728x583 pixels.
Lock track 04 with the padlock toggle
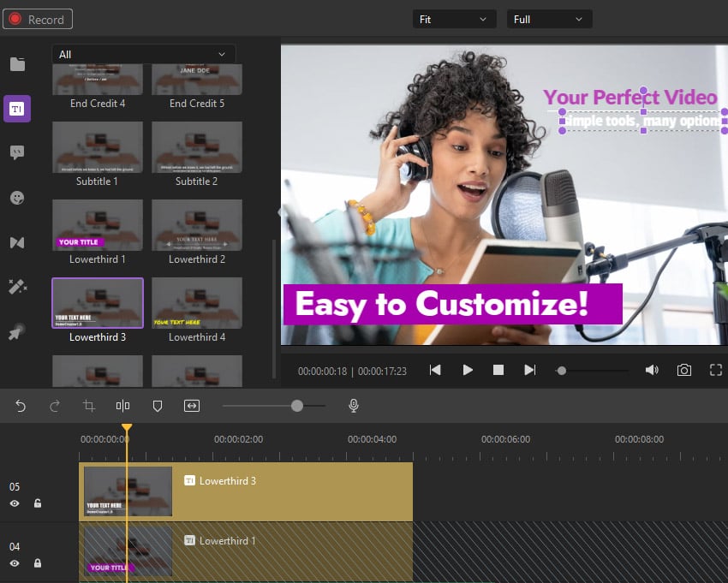point(37,563)
